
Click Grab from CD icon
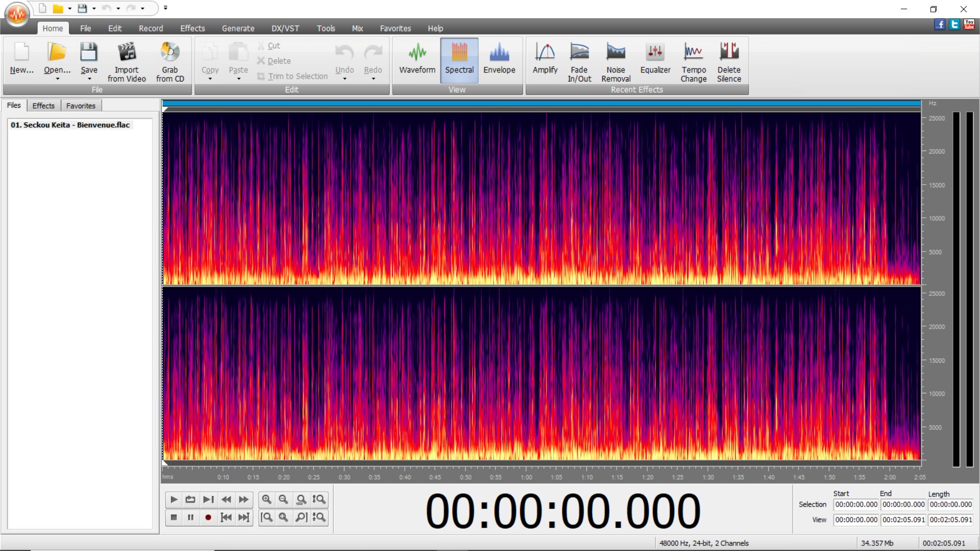tap(170, 61)
